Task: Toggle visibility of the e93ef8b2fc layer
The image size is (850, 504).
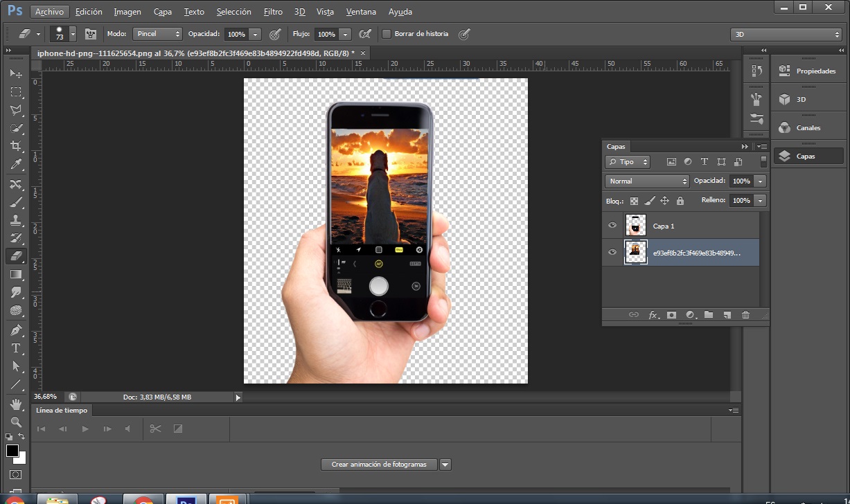Action: (x=612, y=253)
